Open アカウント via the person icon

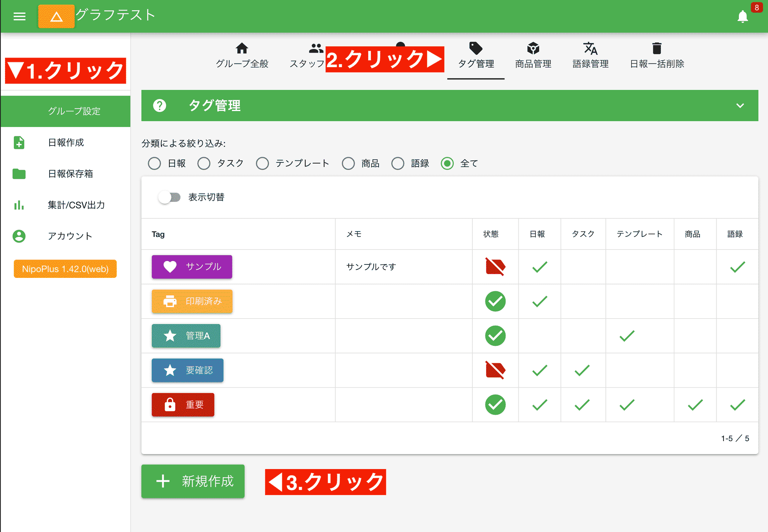coord(19,236)
